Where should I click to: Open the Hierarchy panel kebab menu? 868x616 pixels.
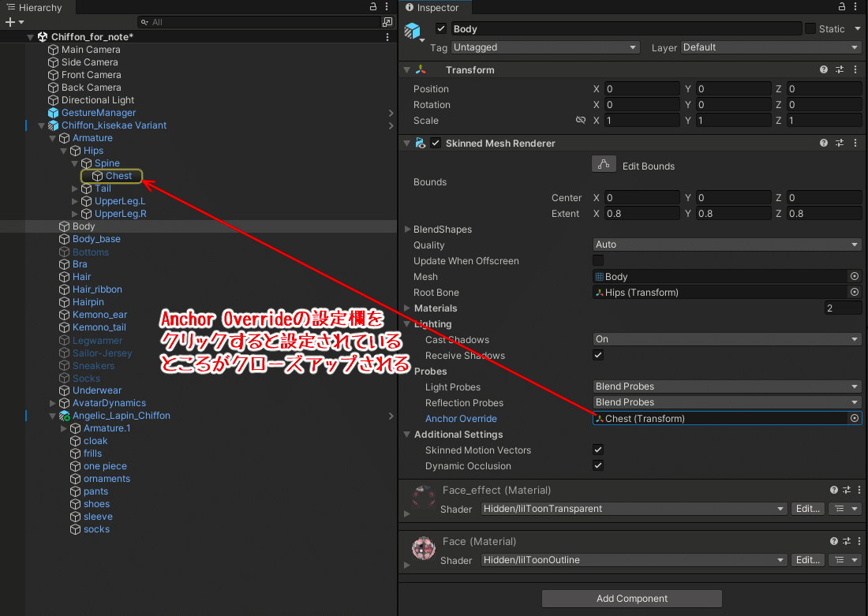point(387,6)
